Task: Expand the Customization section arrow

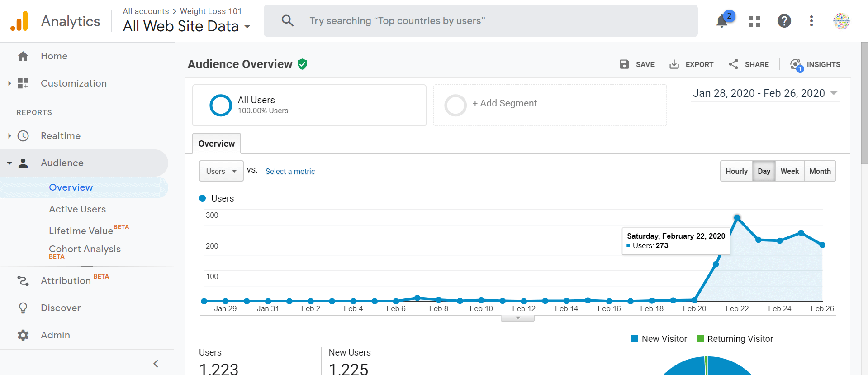Action: (9, 83)
